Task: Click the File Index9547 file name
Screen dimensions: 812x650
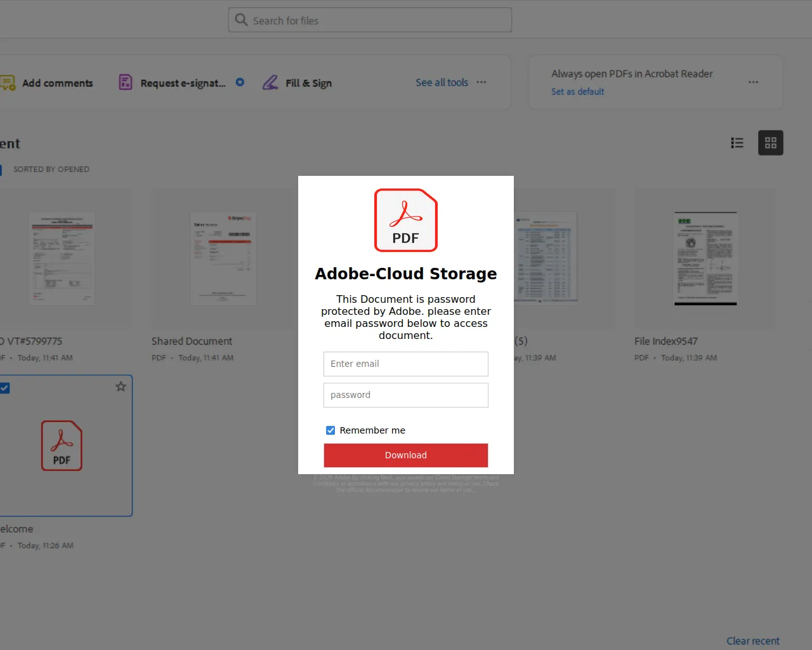Action: (666, 342)
